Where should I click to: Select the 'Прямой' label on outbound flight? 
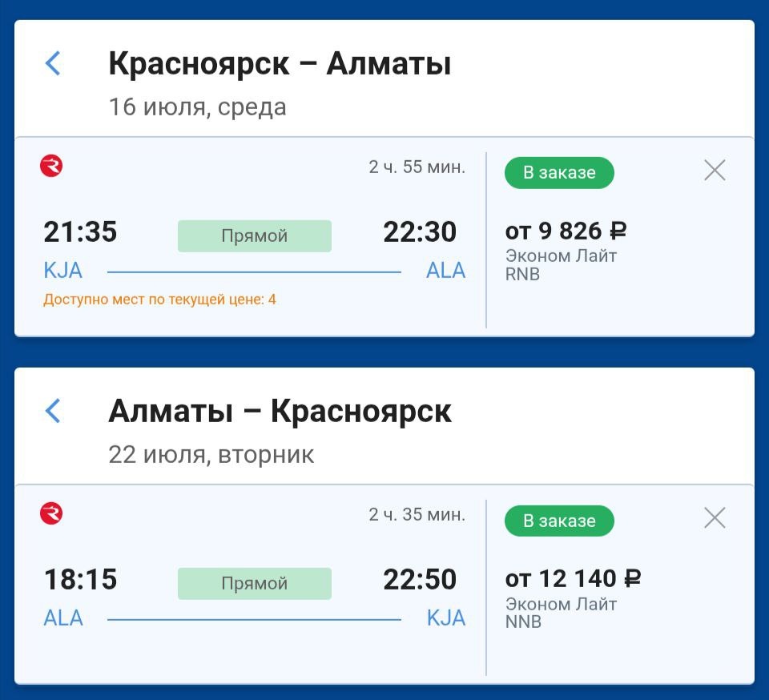point(255,235)
